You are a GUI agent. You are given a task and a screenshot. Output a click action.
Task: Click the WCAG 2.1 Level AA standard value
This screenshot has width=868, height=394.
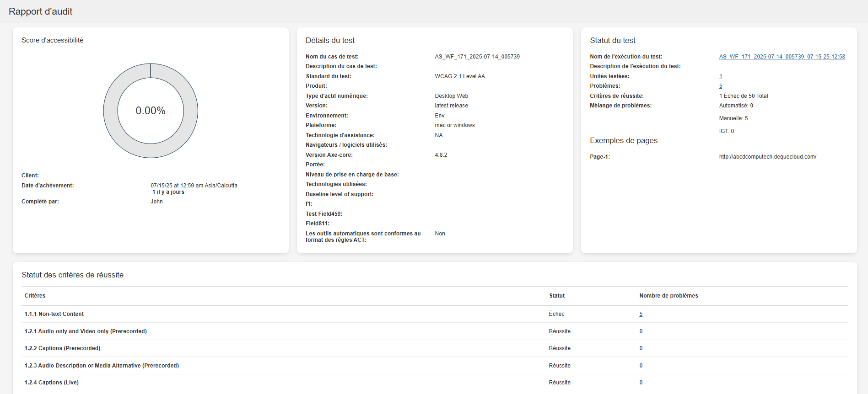[459, 76]
